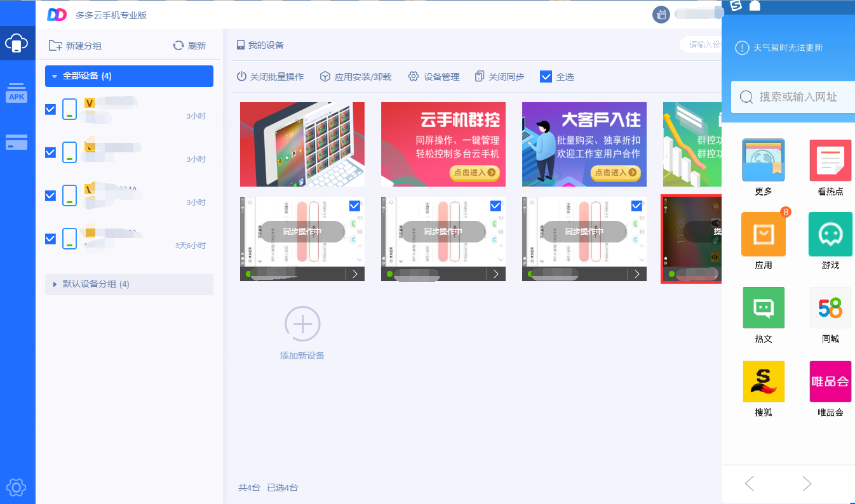Open 应用安装/卸载 in toolbar
This screenshot has width=855, height=504.
pos(355,77)
